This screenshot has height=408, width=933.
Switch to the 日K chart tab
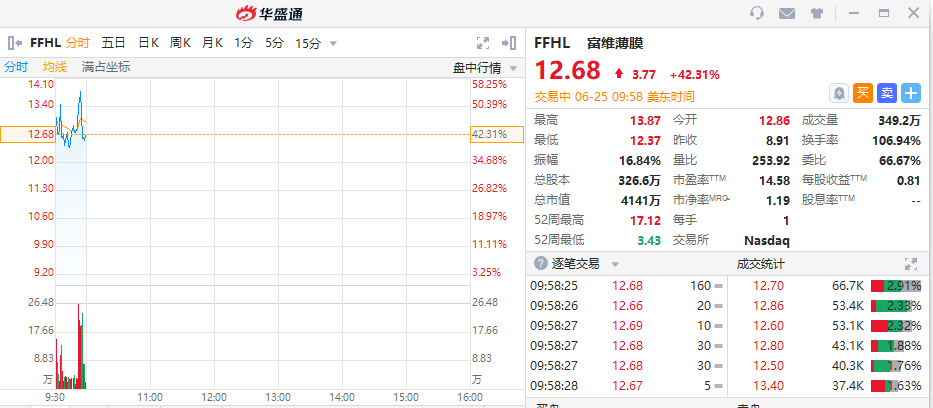click(x=148, y=43)
